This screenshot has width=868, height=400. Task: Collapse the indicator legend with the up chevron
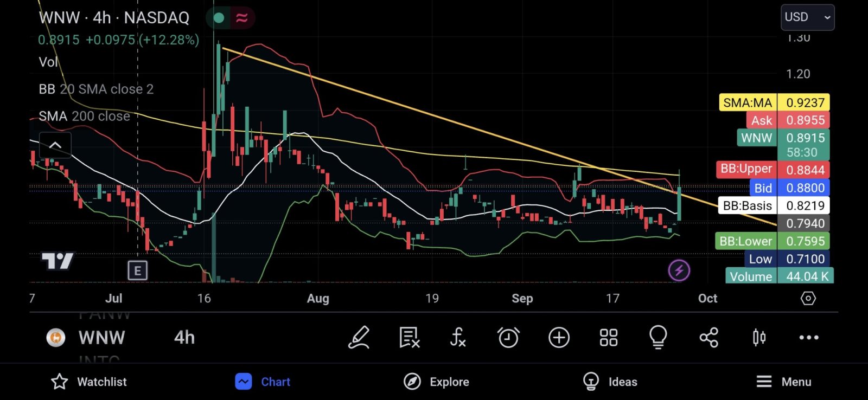tap(55, 145)
